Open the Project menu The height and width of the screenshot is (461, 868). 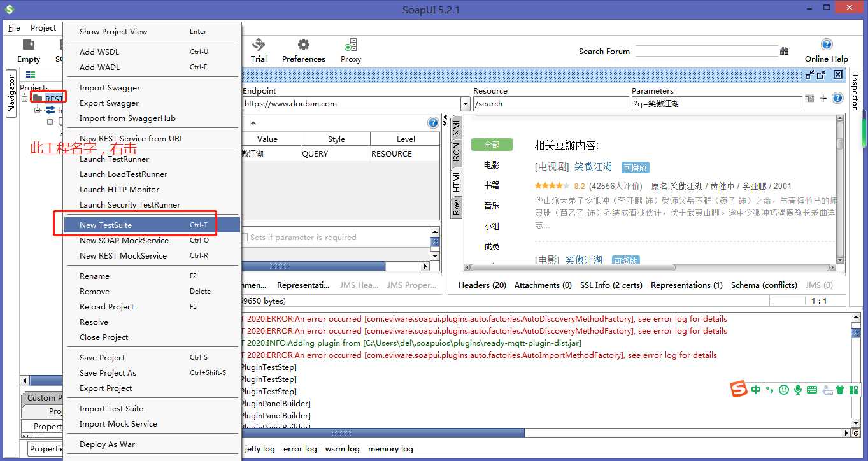43,27
